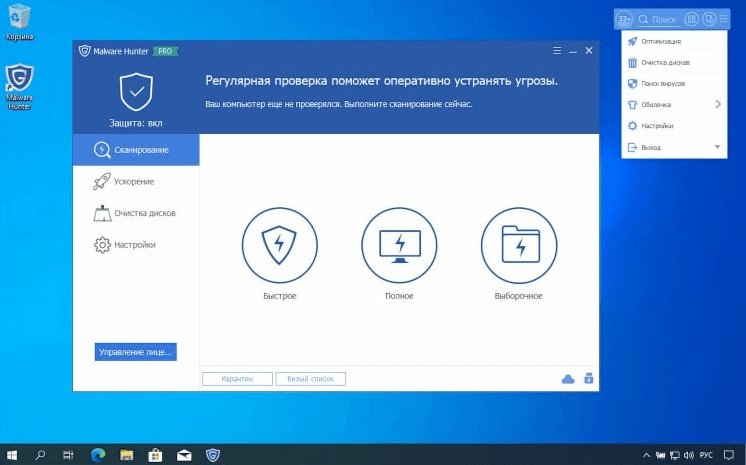Viewport: 746px width, 465px height.
Task: Click the Защита: вкл status text
Action: click(136, 123)
